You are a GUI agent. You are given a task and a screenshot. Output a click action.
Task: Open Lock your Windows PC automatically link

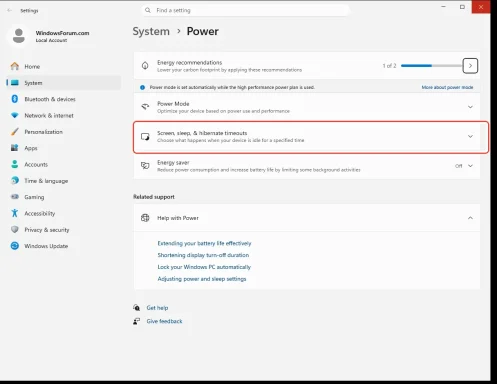tap(204, 267)
